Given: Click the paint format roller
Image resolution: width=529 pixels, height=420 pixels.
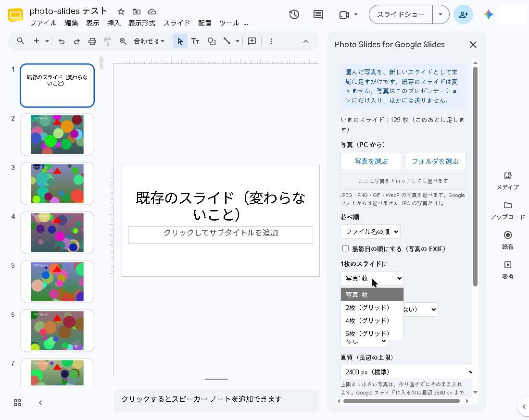Looking at the screenshot, I should pos(107,41).
